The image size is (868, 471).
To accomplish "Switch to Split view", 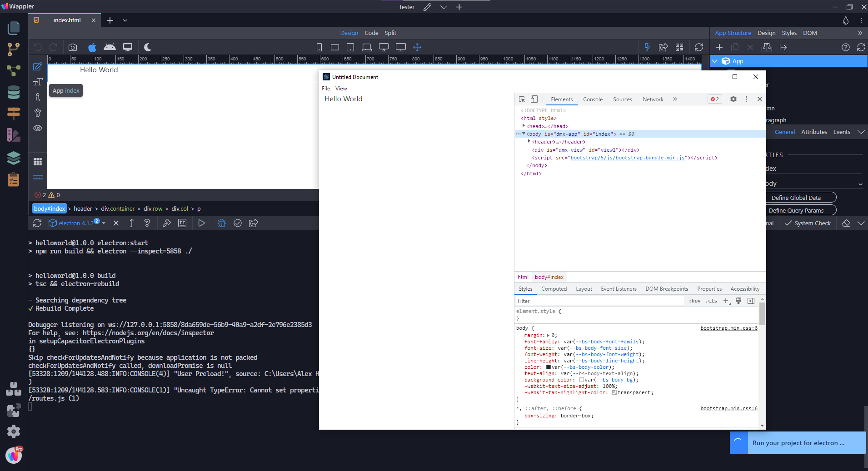I will click(390, 33).
